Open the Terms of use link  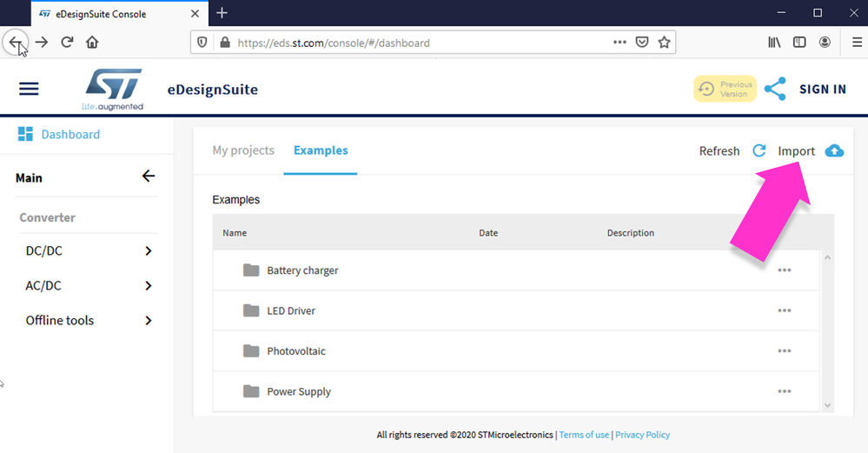pyautogui.click(x=584, y=435)
